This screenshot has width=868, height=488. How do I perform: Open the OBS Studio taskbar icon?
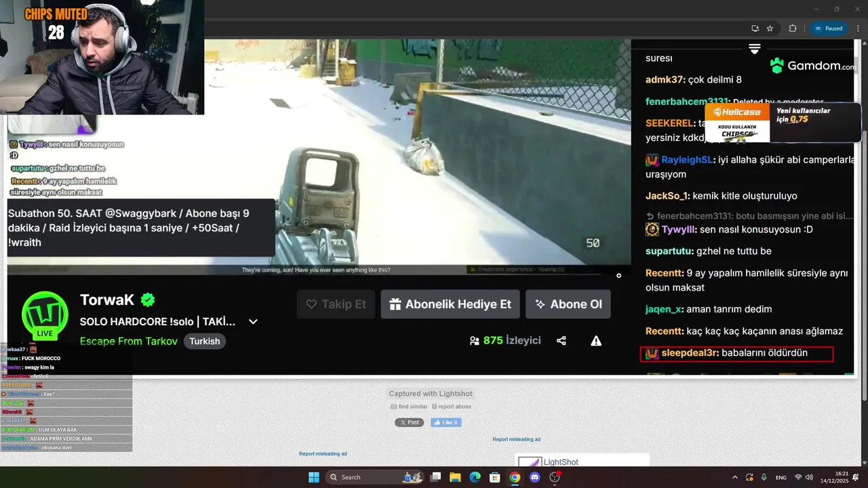(x=555, y=477)
